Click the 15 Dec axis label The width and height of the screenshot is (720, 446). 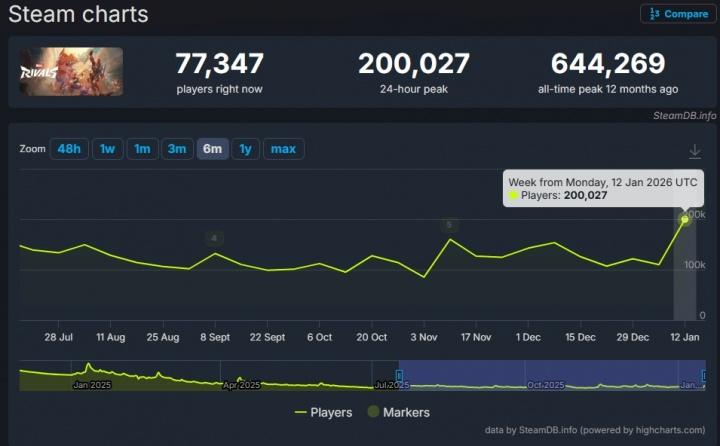point(580,337)
